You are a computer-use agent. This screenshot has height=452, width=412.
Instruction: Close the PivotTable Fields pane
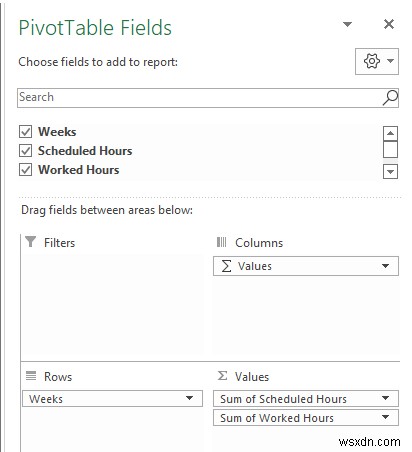coord(389,24)
